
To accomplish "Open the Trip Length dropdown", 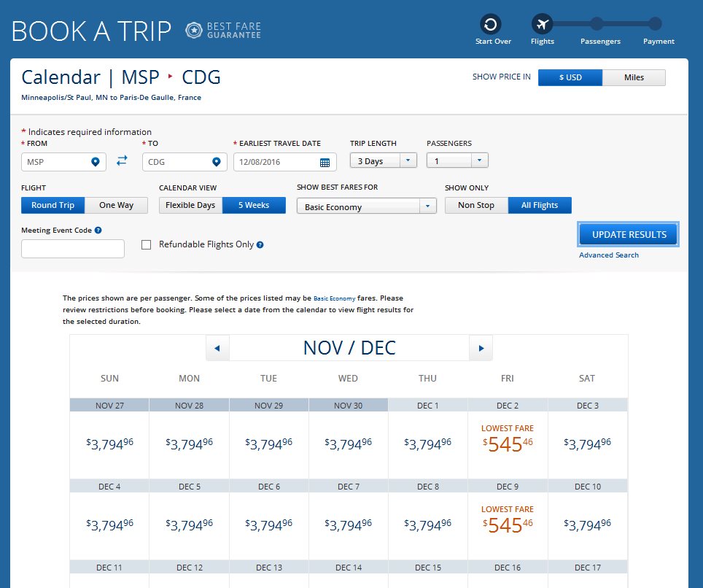I will tap(383, 160).
